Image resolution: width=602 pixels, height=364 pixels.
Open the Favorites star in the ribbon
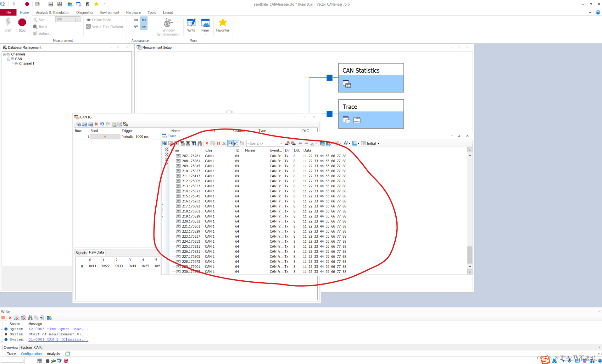click(223, 25)
